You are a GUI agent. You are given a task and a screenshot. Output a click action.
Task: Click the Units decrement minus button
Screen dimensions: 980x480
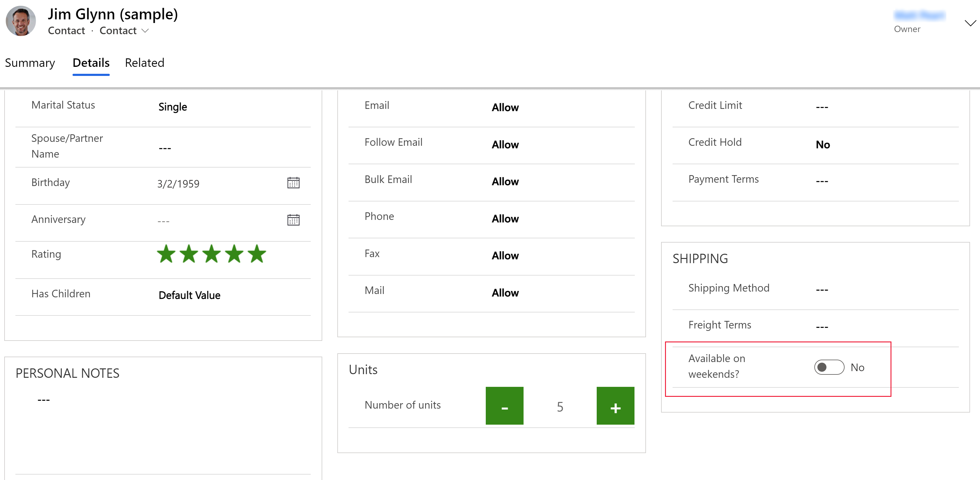click(x=505, y=406)
